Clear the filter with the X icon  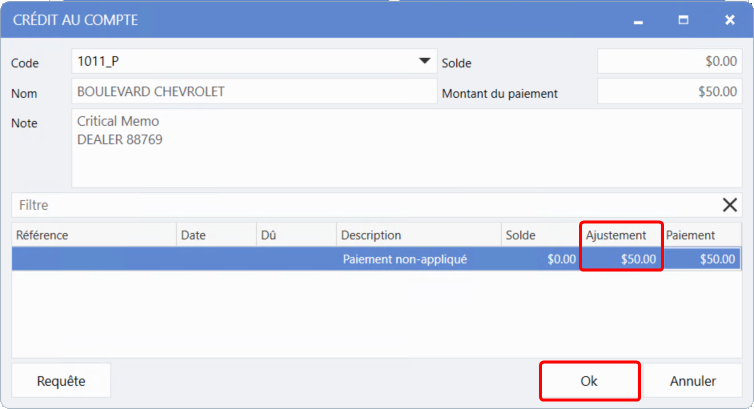tap(730, 205)
